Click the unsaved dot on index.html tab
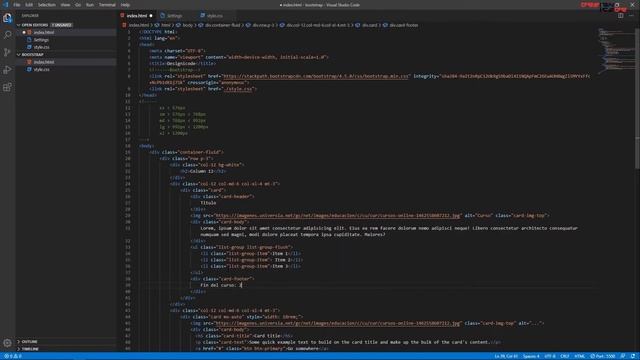The height and width of the screenshot is (360, 640). tap(151, 16)
